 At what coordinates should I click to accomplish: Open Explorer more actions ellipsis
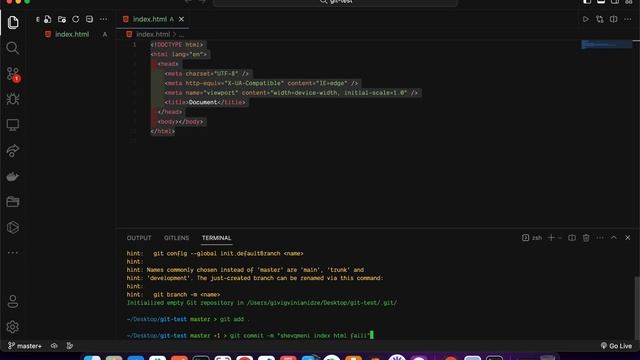pyautogui.click(x=103, y=19)
